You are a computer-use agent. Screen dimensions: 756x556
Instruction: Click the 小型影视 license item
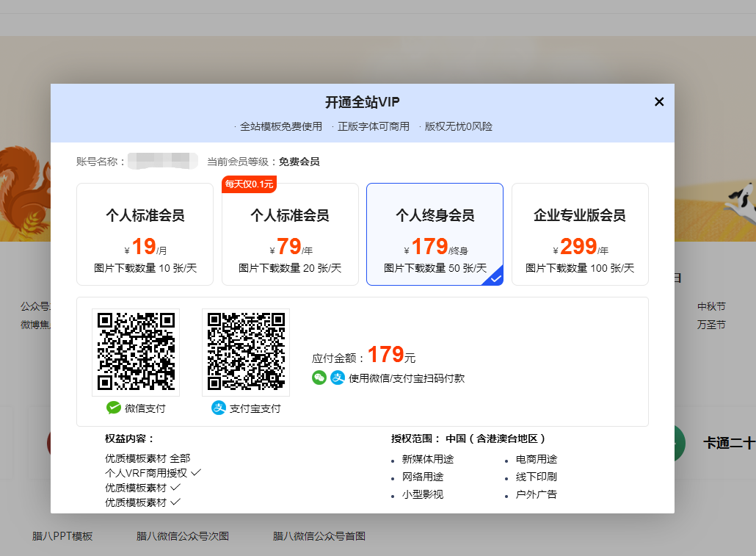click(x=422, y=494)
